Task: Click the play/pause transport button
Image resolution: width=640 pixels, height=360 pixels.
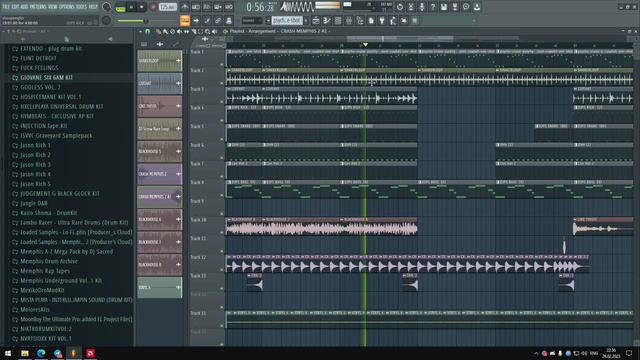Action: click(131, 7)
